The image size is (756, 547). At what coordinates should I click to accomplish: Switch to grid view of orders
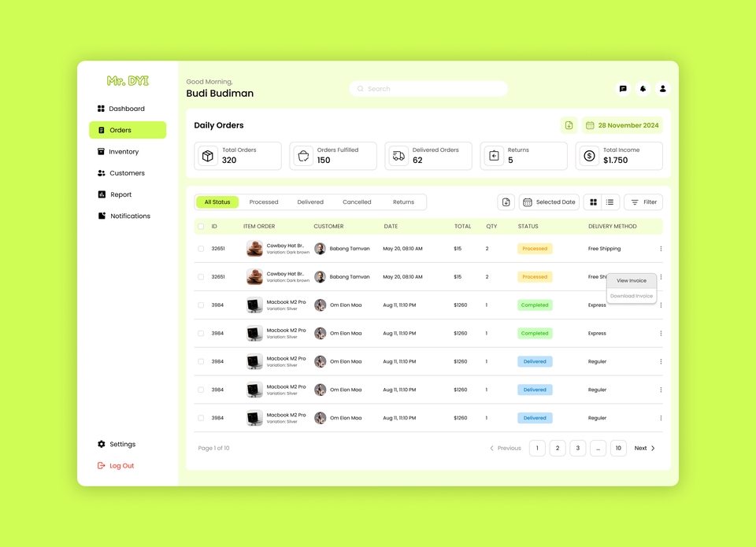pyautogui.click(x=592, y=201)
